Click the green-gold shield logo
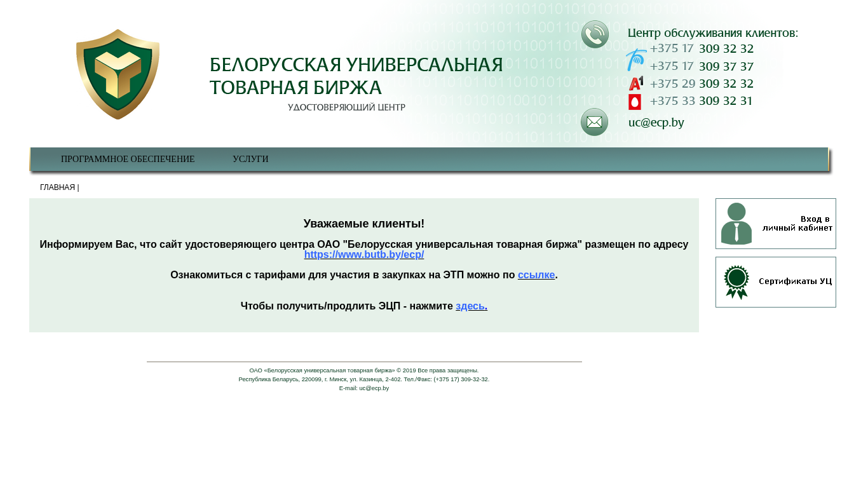The width and height of the screenshot is (868, 488). click(118, 74)
